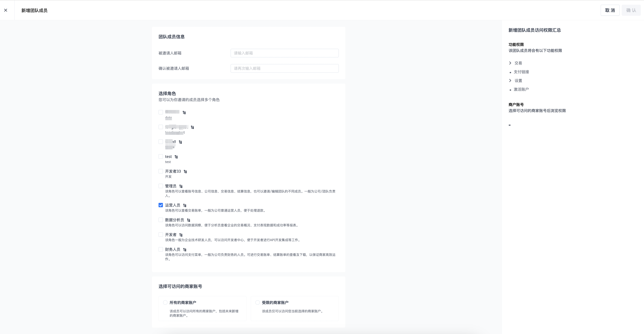Click permission tree icon beside 开发者 role

[181, 235]
